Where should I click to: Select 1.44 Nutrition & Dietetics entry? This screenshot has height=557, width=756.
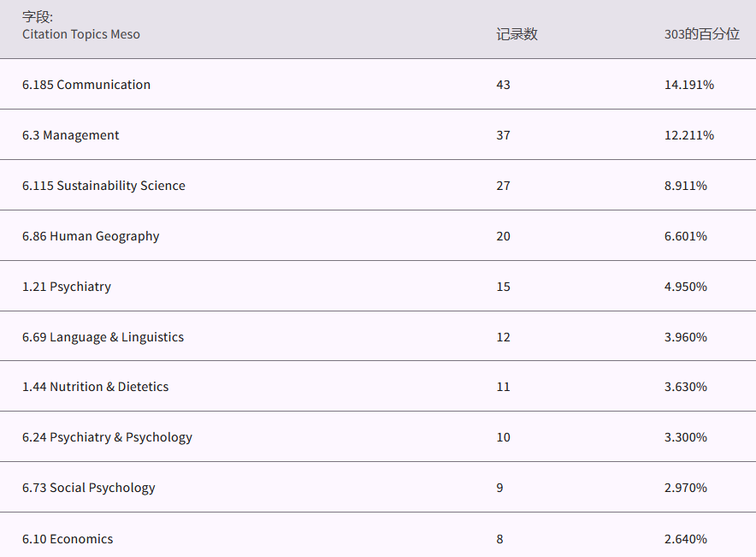pyautogui.click(x=96, y=387)
